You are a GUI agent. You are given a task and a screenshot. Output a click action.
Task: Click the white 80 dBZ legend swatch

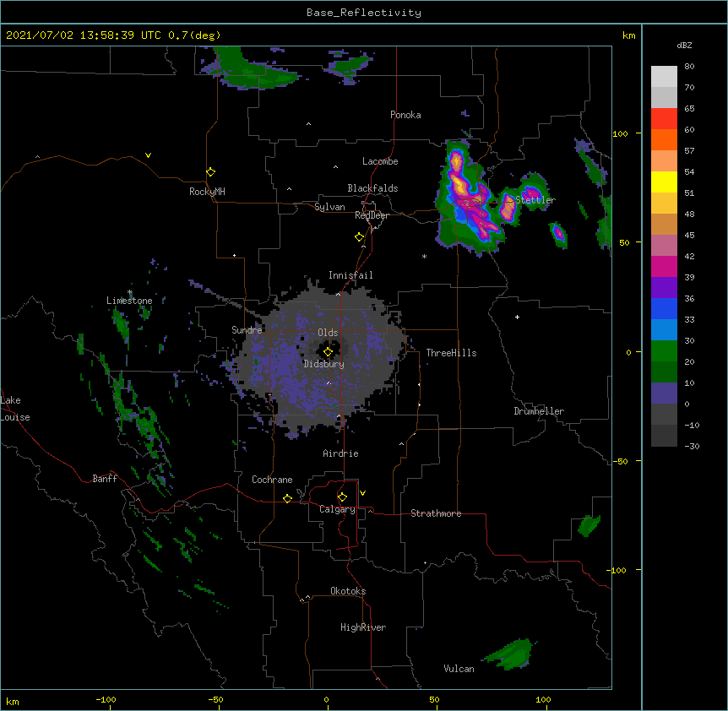coord(664,76)
